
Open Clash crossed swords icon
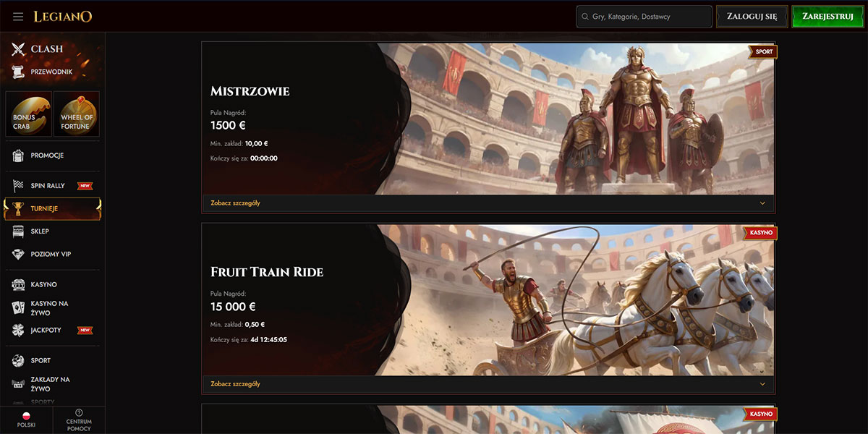(x=18, y=49)
